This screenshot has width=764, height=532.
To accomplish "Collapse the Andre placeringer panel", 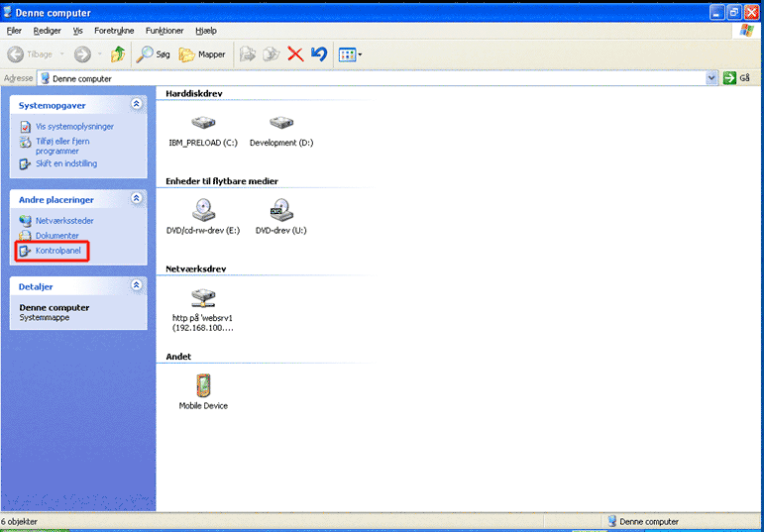I will 137,198.
